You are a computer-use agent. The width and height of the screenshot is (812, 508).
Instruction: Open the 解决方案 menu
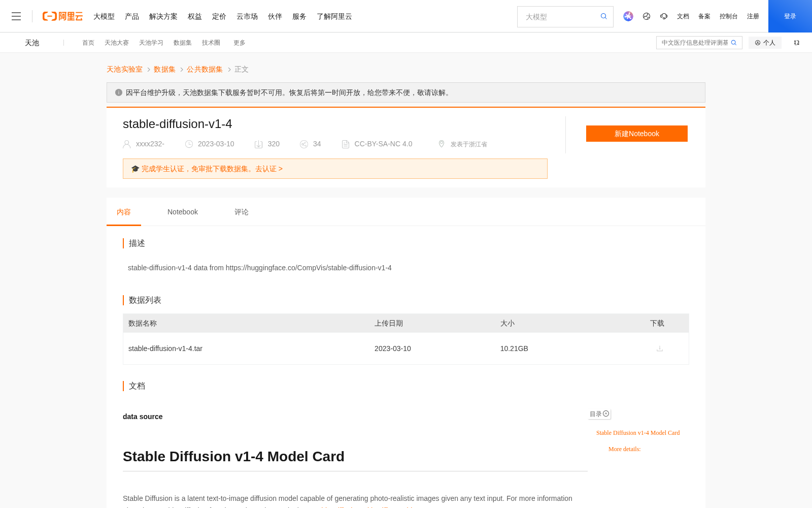coord(163,16)
